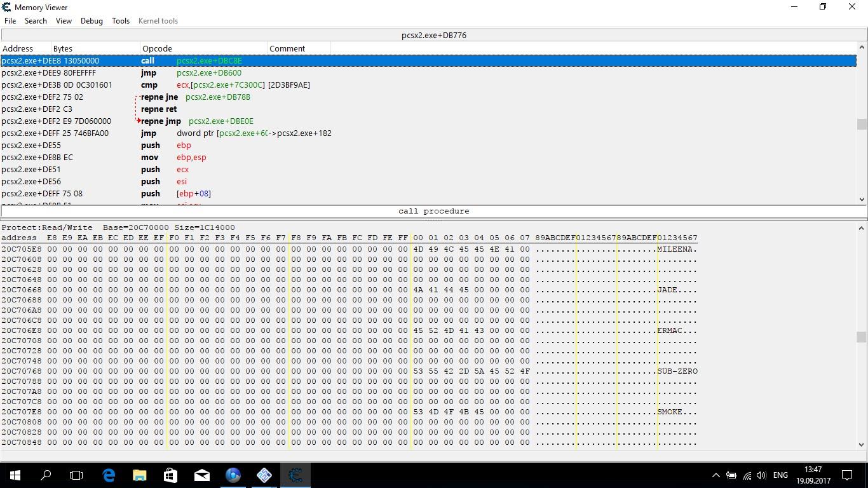Click the JADE text in hex dump
The width and height of the screenshot is (868, 488).
click(x=667, y=290)
